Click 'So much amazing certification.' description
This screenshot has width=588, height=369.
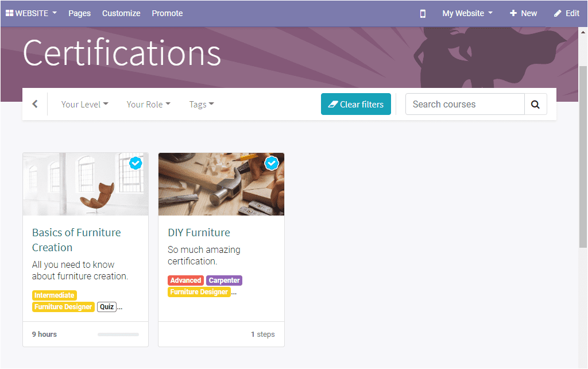click(x=204, y=255)
